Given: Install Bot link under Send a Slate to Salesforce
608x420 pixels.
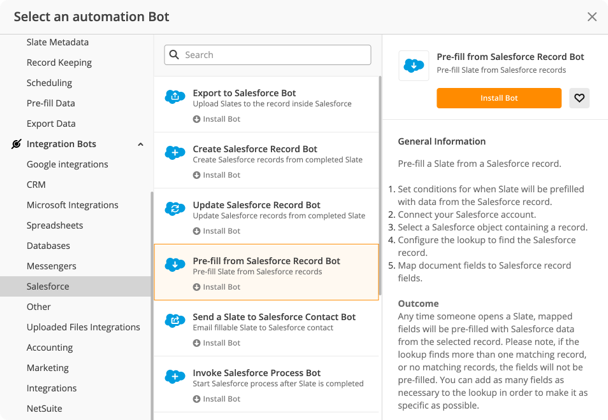Looking at the screenshot, I should [x=217, y=343].
